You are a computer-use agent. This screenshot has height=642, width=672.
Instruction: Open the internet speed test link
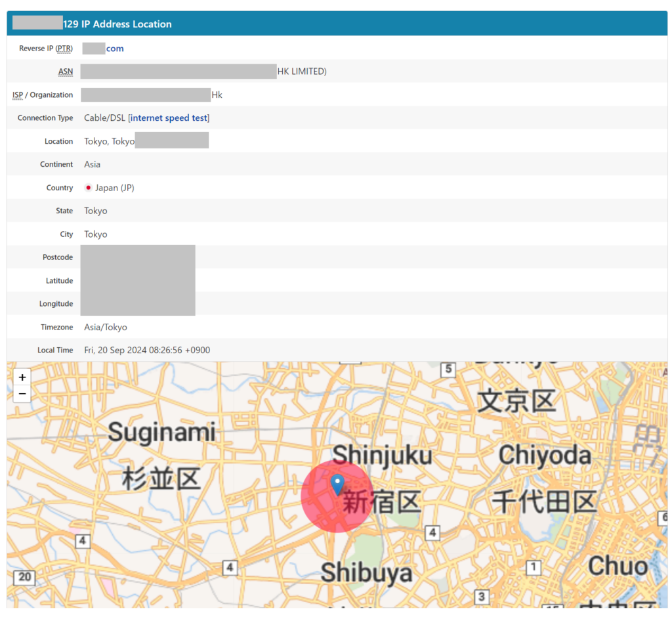(x=169, y=118)
